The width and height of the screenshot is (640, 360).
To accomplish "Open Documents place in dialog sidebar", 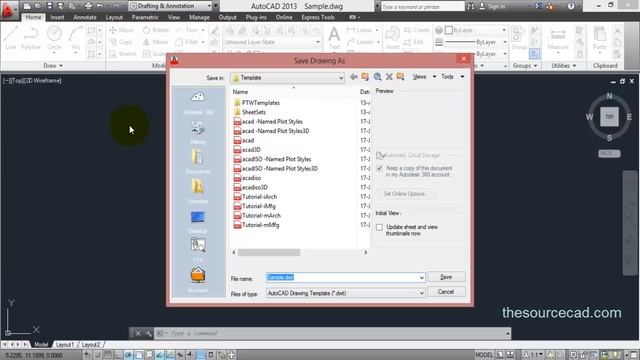I will coord(198,162).
